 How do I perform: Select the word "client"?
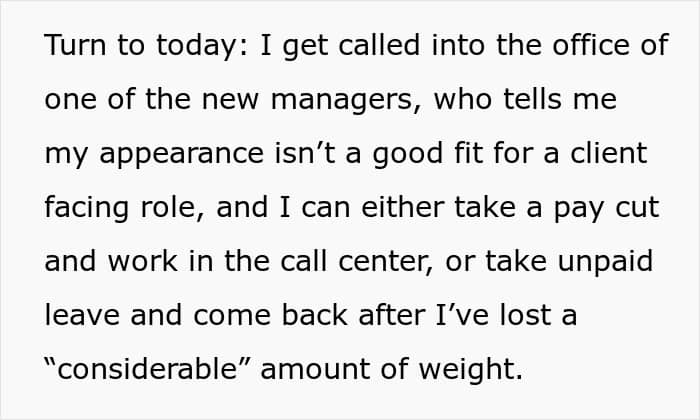point(610,155)
